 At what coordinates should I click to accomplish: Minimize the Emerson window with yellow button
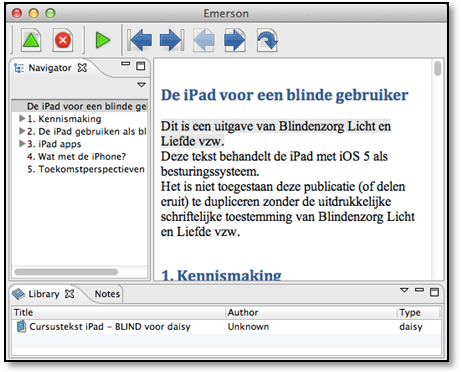34,13
